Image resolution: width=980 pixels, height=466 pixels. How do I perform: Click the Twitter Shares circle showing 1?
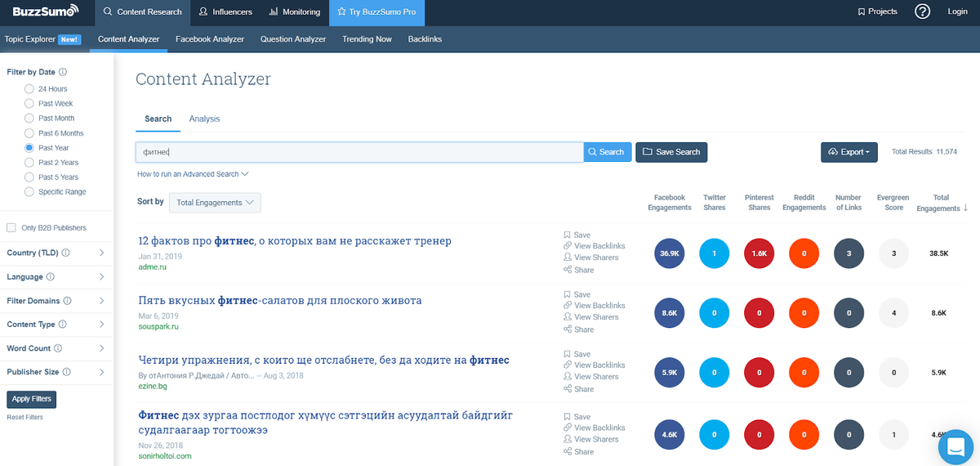pyautogui.click(x=715, y=253)
